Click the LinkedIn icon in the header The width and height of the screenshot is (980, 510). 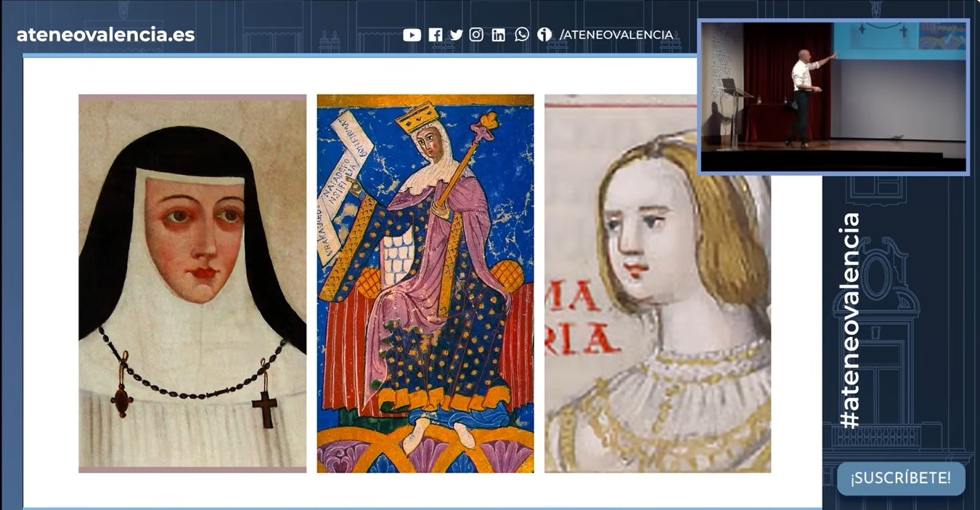click(498, 35)
